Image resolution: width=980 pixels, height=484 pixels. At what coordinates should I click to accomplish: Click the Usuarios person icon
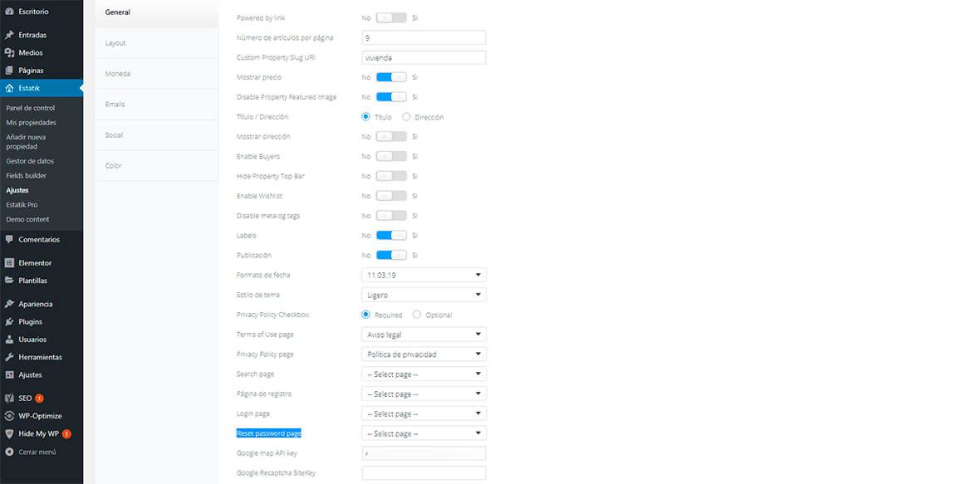pyautogui.click(x=9, y=340)
